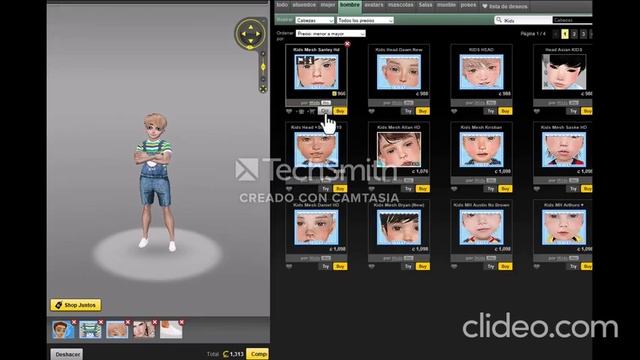Image resolution: width=640 pixels, height=360 pixels.
Task: Open the Todos los precios dropdown
Action: click(365, 20)
